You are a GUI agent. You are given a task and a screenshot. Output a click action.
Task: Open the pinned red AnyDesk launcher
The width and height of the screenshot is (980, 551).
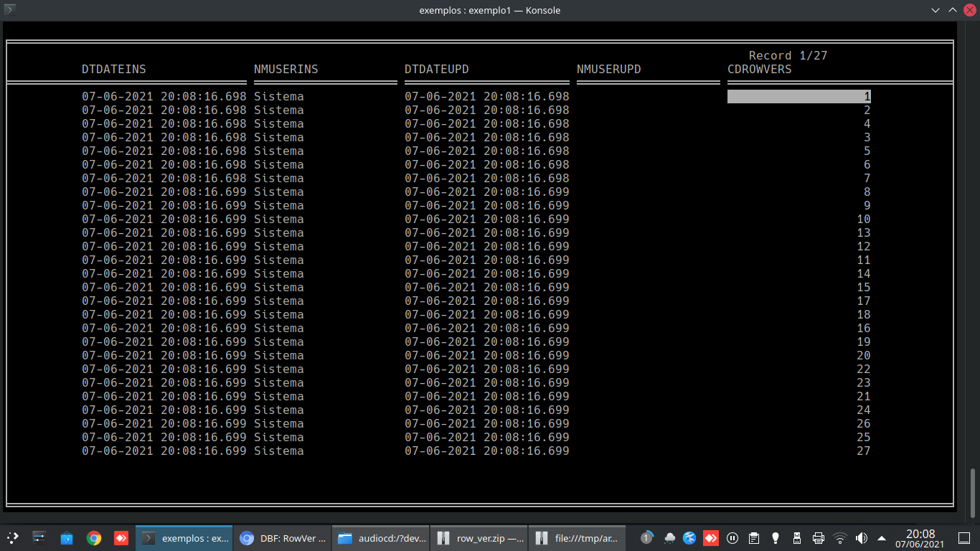coord(121,537)
